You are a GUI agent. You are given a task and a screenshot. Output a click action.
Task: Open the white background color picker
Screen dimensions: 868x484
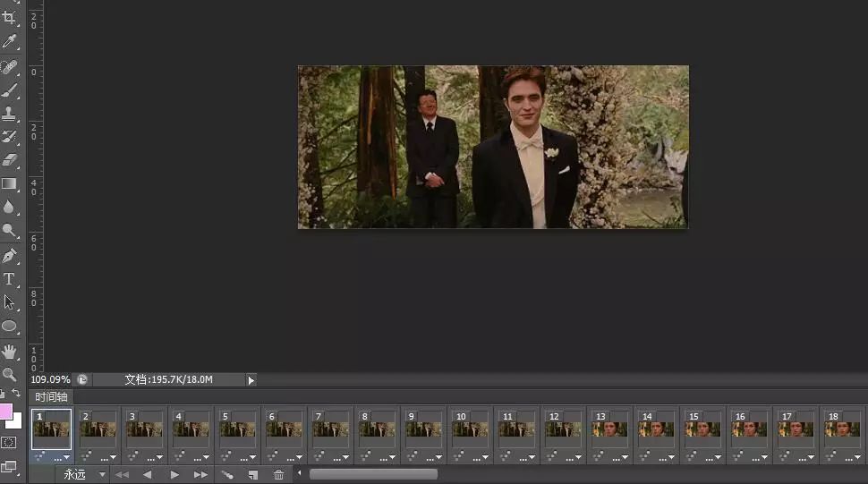(17, 423)
